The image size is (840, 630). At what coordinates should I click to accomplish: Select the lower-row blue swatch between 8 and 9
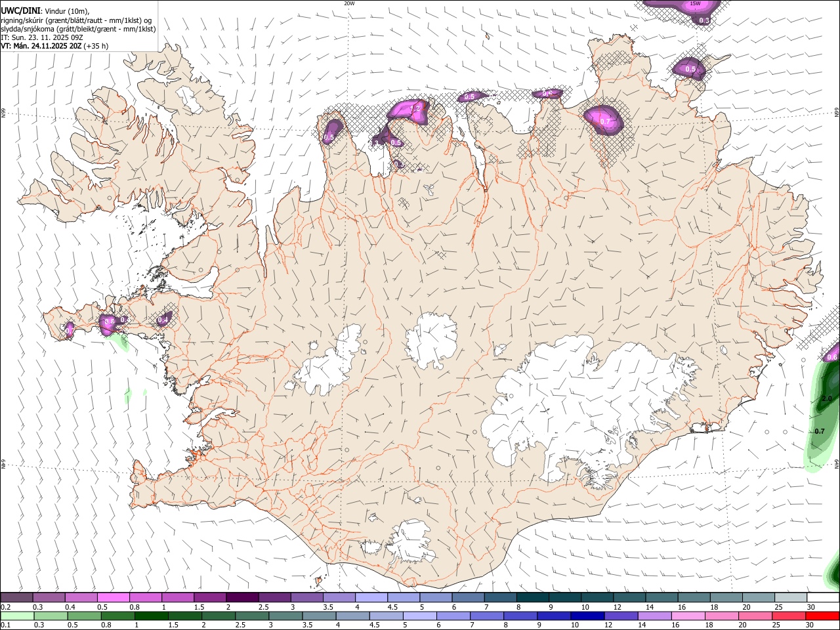click(520, 616)
